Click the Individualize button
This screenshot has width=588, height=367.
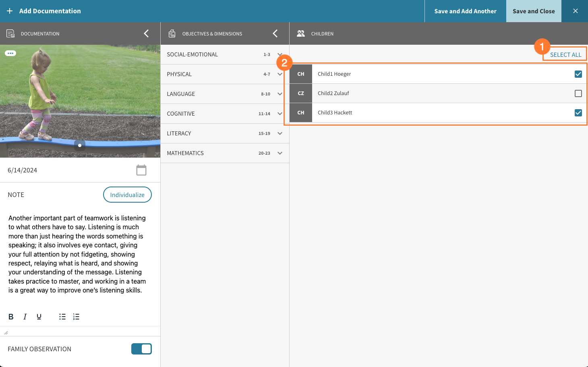coord(127,195)
